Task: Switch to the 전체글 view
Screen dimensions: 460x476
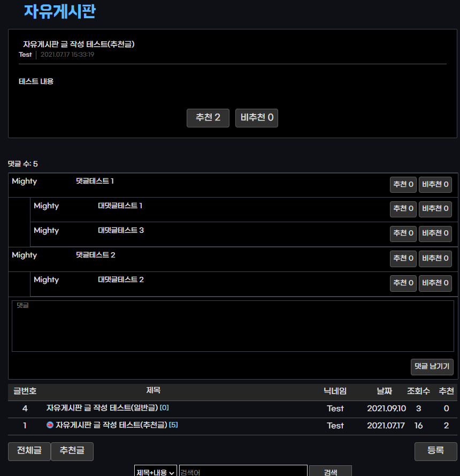Action: (x=29, y=451)
